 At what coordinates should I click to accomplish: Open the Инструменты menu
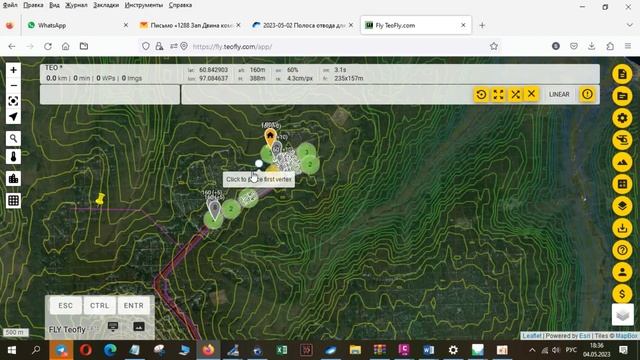point(144,5)
